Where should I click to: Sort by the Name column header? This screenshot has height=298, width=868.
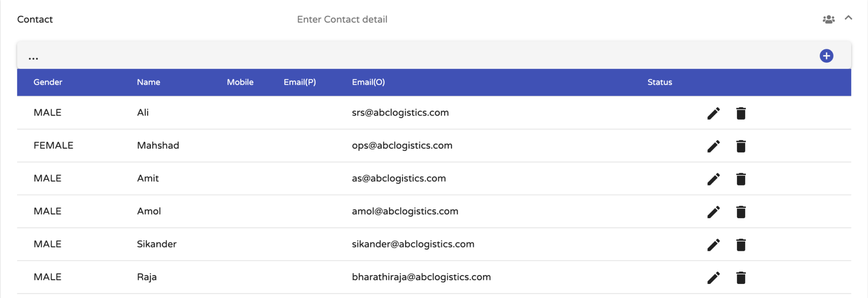click(x=148, y=82)
